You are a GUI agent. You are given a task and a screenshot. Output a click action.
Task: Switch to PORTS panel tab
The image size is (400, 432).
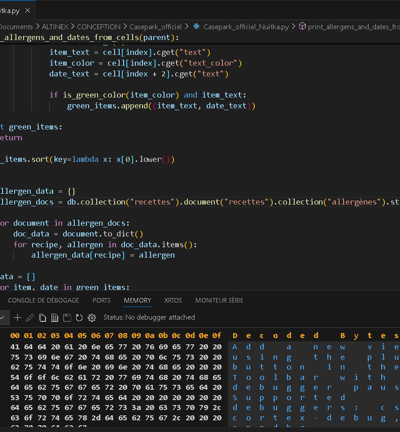(101, 300)
